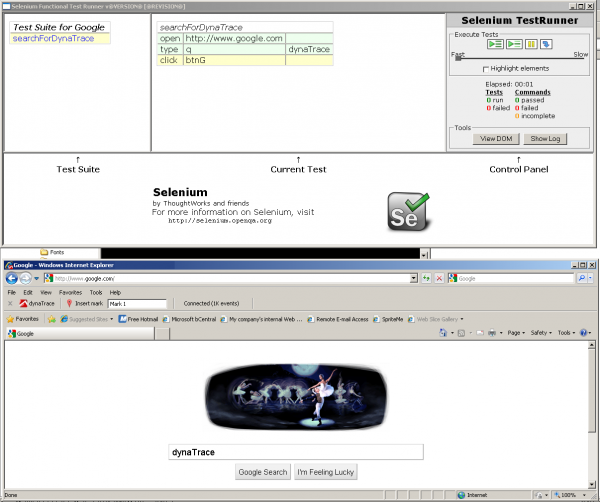The image size is (600, 502).
Task: Click the 'Mark 1' text field
Action: coord(137,304)
